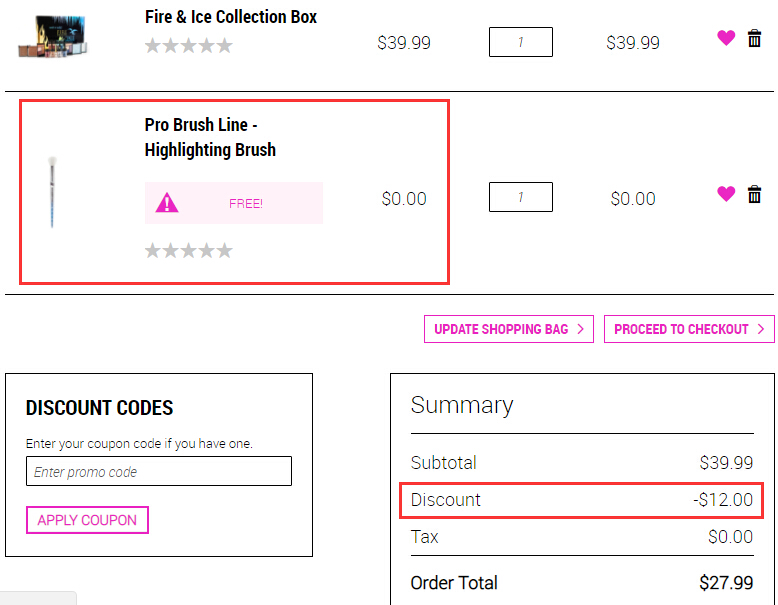Click star rating under Fire & Ice Collection Box
This screenshot has width=778, height=605.
[189, 46]
